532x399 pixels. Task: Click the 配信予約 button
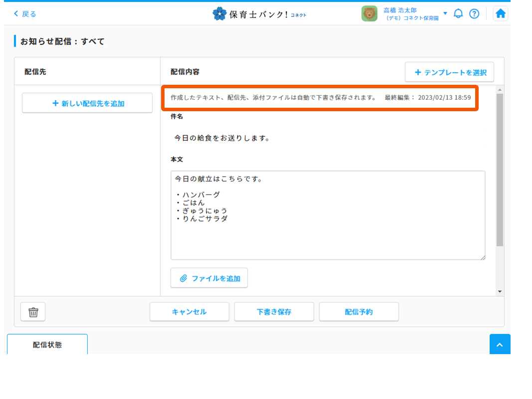(x=359, y=312)
